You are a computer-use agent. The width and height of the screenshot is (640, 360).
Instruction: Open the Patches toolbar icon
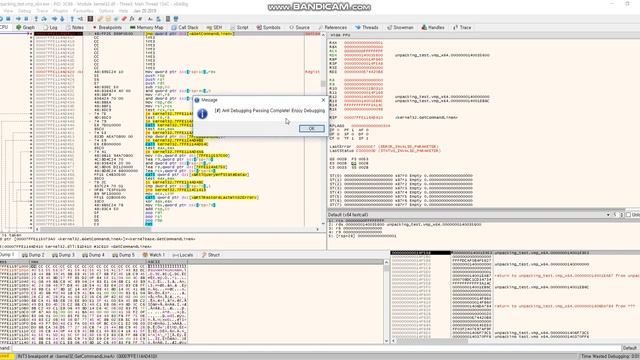[100, 19]
